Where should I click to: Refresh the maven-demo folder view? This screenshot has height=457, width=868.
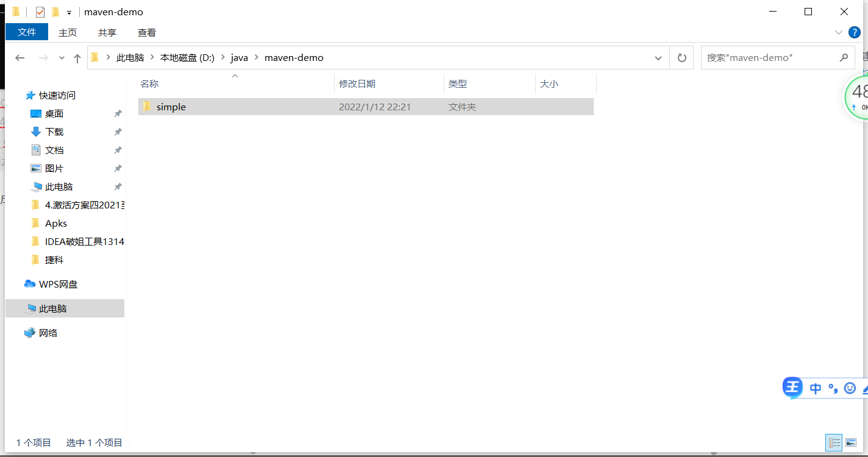click(681, 58)
